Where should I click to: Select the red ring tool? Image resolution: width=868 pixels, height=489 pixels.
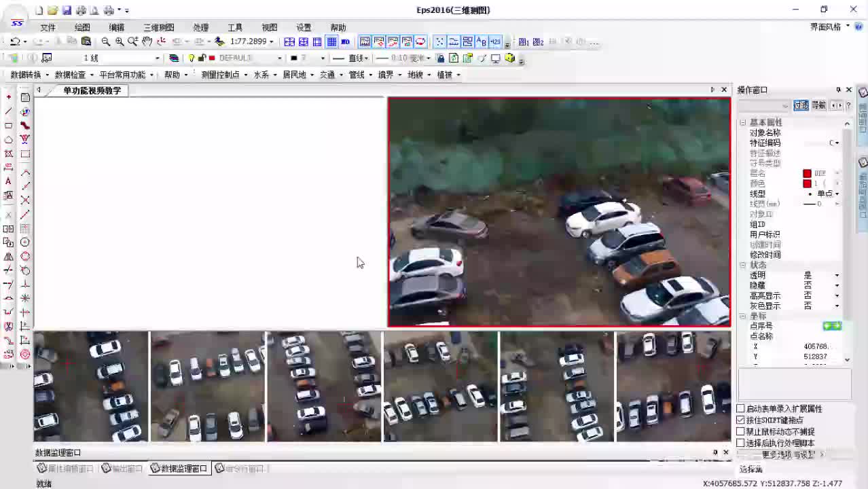click(25, 256)
